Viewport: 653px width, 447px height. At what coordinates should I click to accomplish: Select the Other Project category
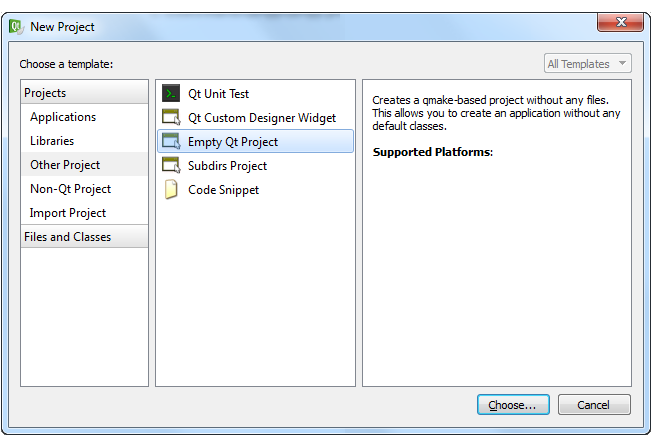[65, 165]
